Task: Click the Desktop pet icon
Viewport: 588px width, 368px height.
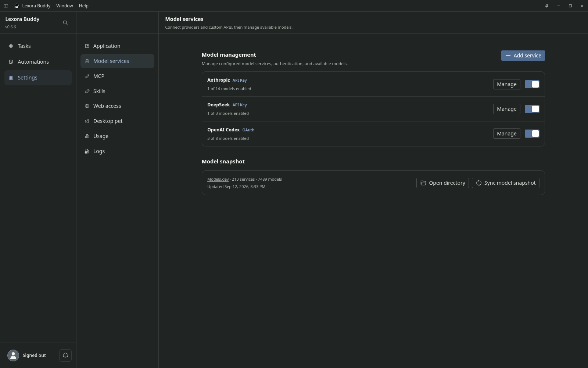Action: pyautogui.click(x=87, y=121)
